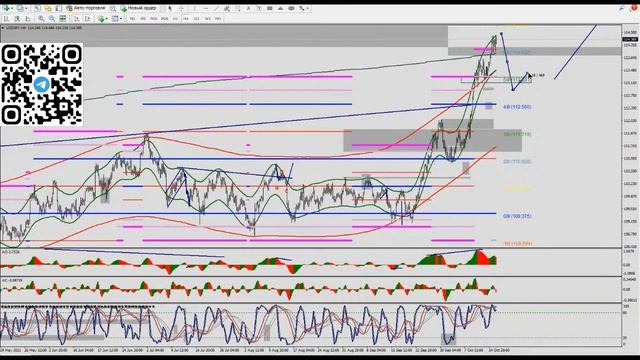The height and width of the screenshot is (360, 640).
Task: Toggle Chart Shift
Action: tap(87, 18)
